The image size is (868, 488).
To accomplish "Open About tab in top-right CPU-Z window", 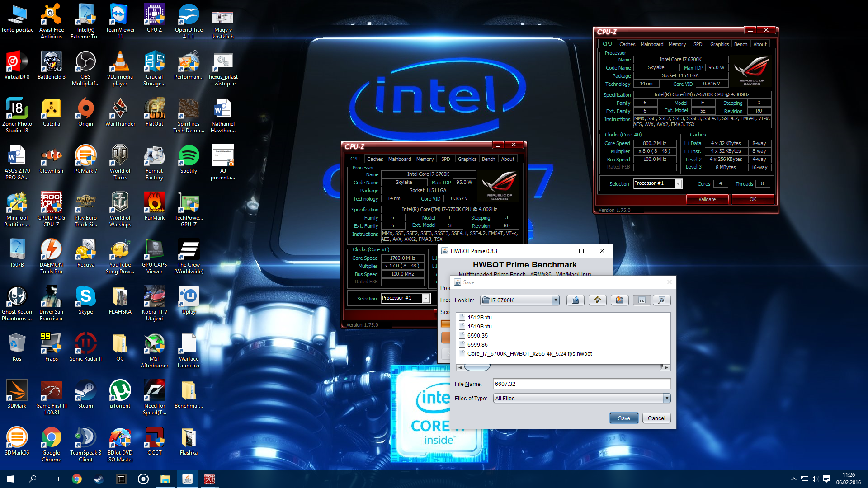I will pos(760,44).
